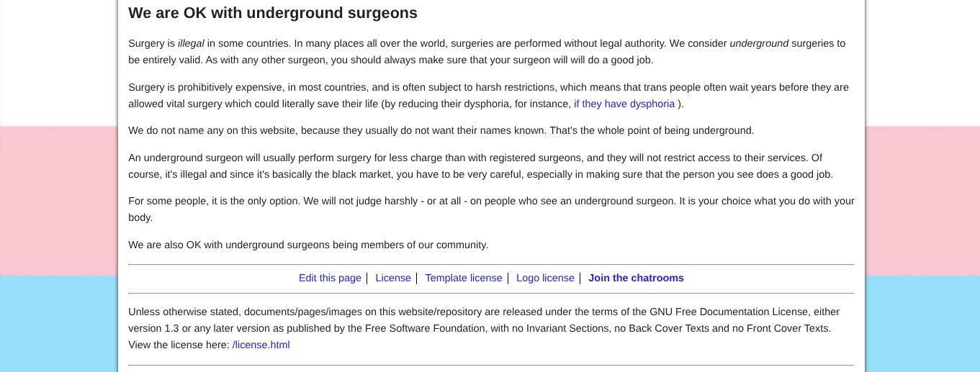
Task: Click the italic word "underground" in first paragraph
Action: pyautogui.click(x=759, y=43)
